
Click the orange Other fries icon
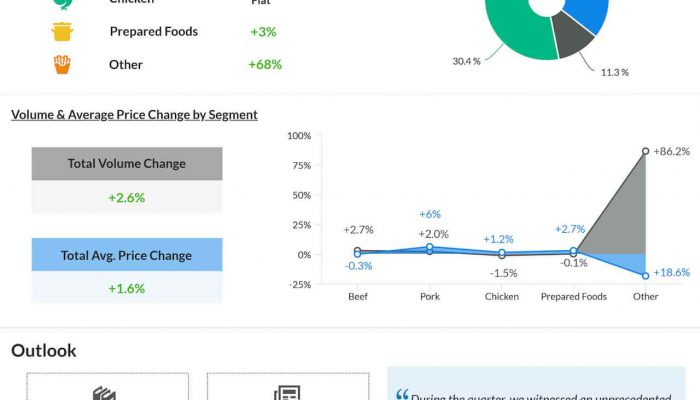63,65
